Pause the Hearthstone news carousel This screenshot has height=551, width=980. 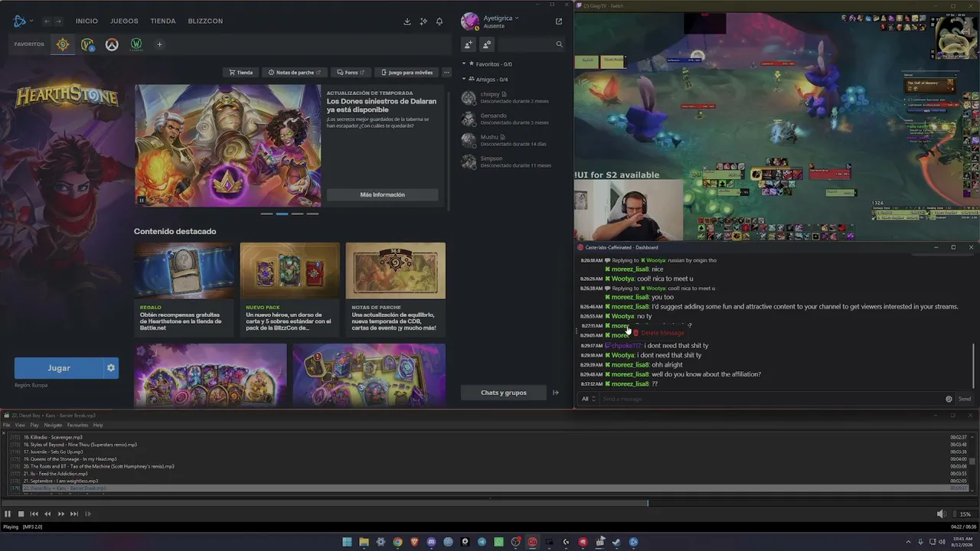click(x=141, y=201)
